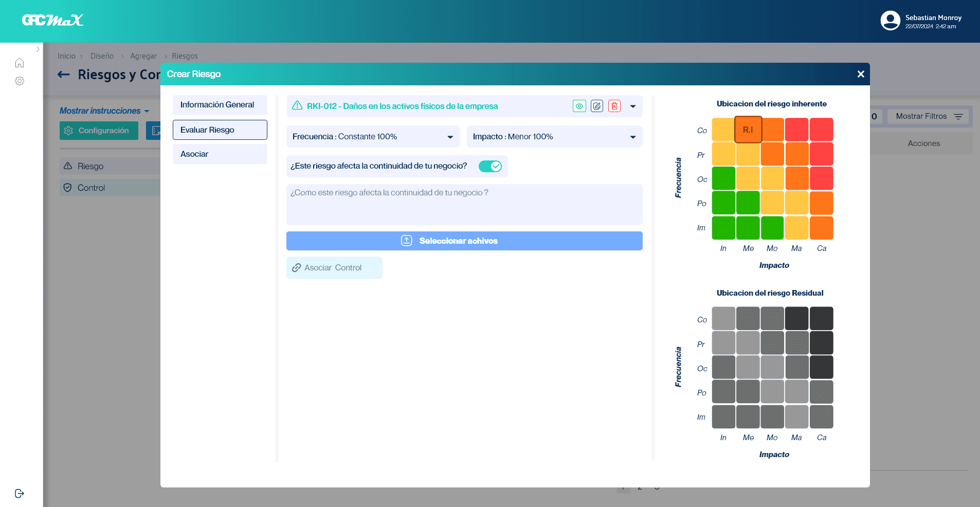The image size is (980, 507).
Task: Expand the arrow next to the RKI-012 action icons
Action: (x=633, y=106)
